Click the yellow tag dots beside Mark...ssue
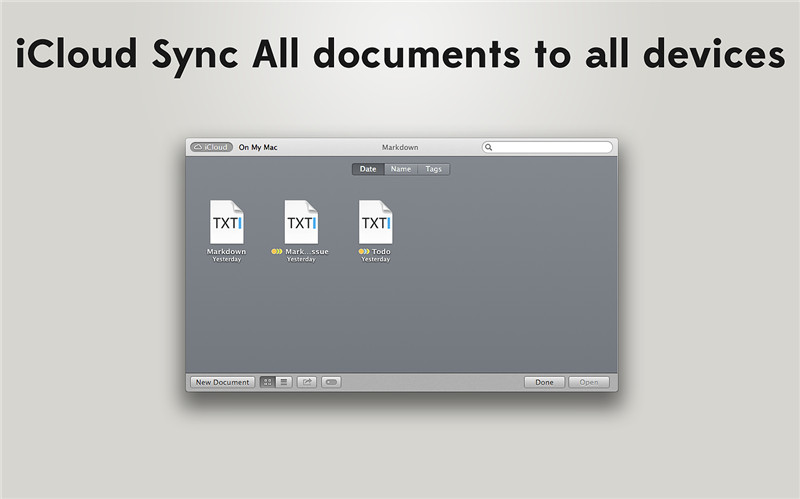This screenshot has height=499, width=800. pyautogui.click(x=277, y=252)
